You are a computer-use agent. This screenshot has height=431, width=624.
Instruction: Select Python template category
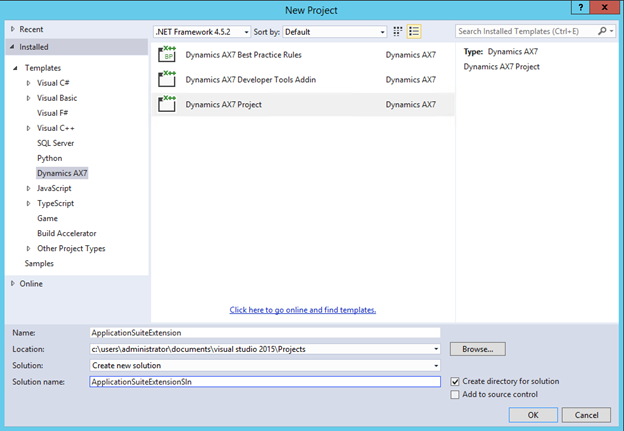tap(49, 158)
